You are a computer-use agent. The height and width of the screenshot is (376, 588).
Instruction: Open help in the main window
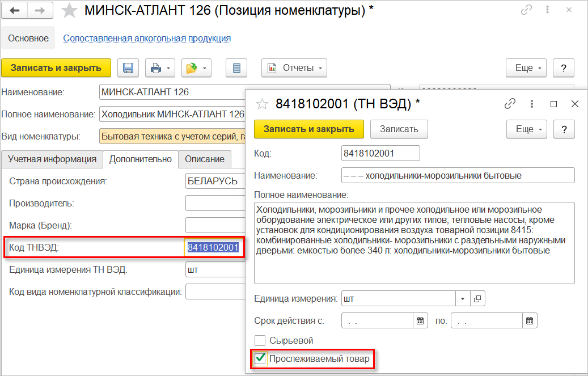(x=563, y=68)
